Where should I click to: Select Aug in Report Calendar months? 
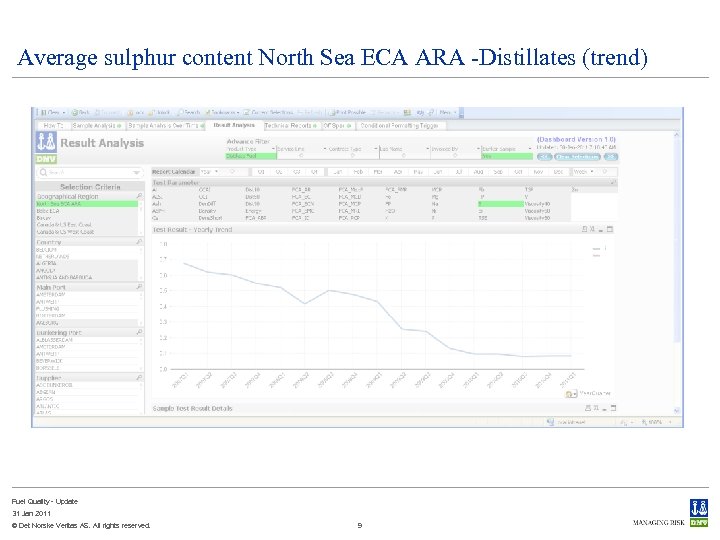478,172
